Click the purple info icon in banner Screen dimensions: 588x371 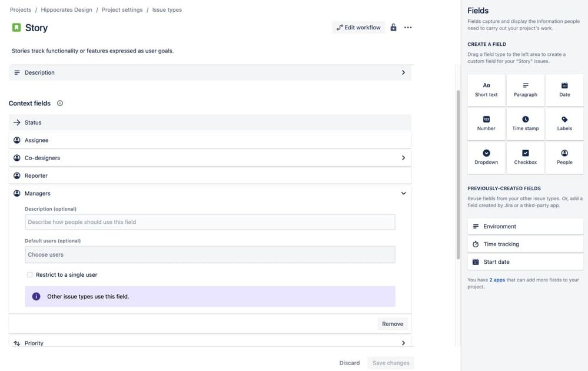(36, 296)
